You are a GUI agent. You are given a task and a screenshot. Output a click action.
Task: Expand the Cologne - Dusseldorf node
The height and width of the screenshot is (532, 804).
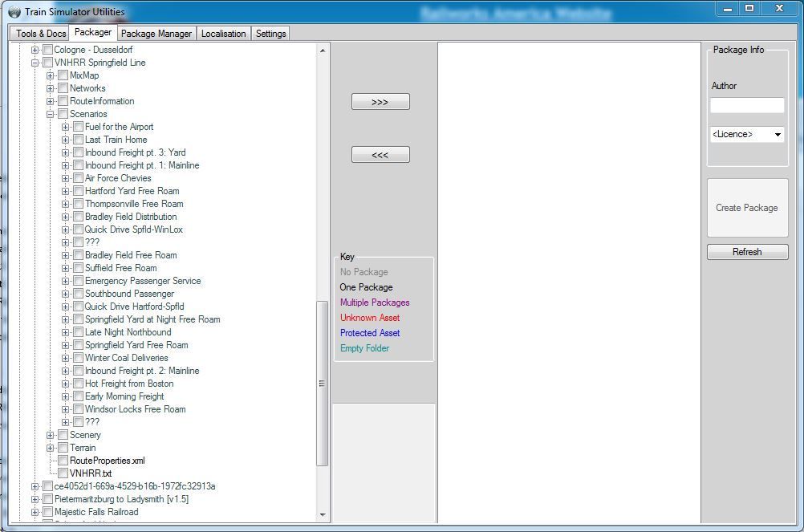point(35,51)
